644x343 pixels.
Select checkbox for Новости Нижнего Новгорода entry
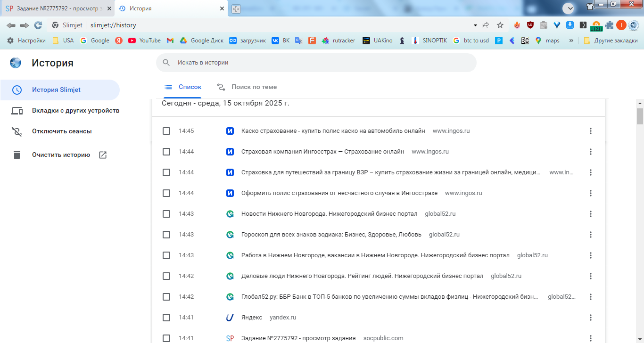[166, 214]
